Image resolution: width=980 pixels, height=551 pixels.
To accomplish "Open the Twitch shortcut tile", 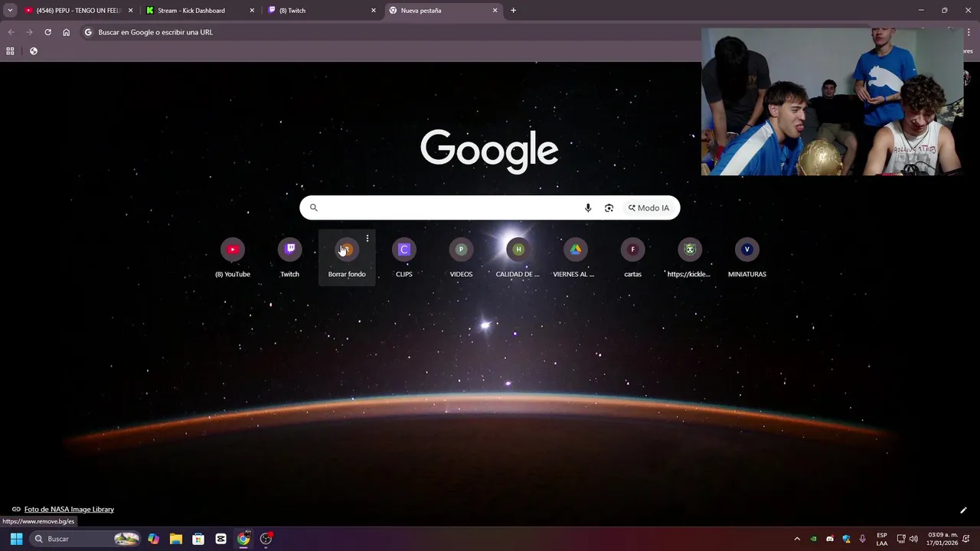I will (x=289, y=258).
